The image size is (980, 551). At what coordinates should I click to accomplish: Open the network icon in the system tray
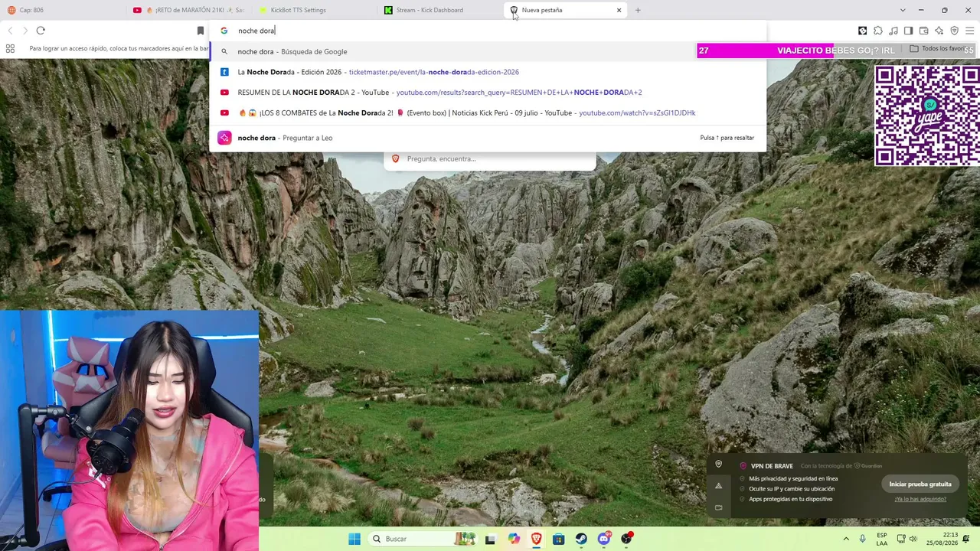coord(901,539)
